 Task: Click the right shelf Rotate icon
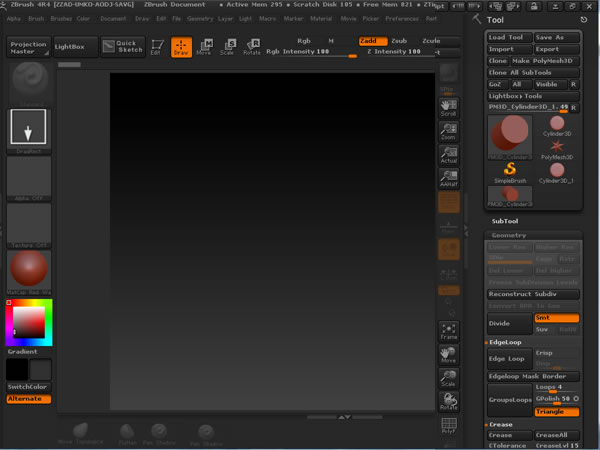pyautogui.click(x=448, y=402)
